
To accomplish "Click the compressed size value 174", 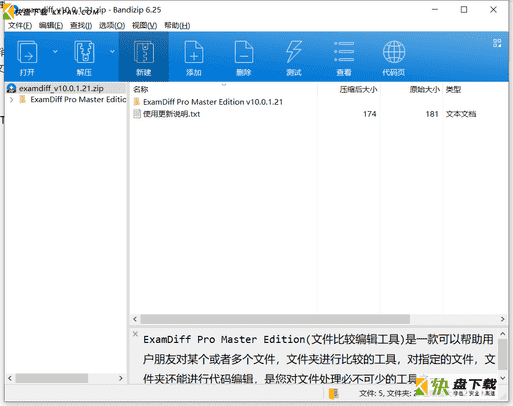I will click(370, 114).
